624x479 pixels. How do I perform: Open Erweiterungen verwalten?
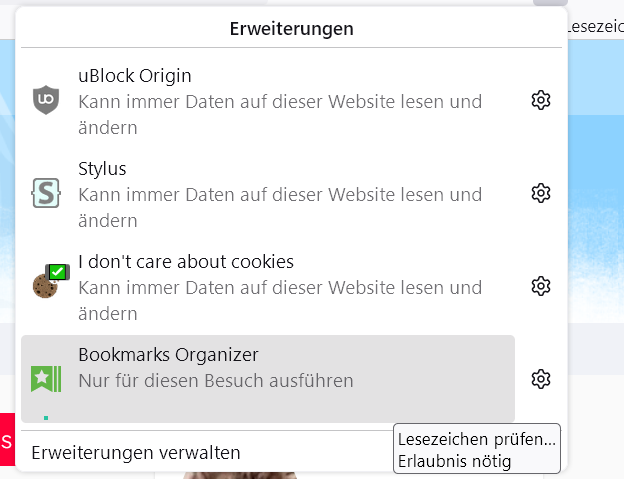tap(136, 452)
